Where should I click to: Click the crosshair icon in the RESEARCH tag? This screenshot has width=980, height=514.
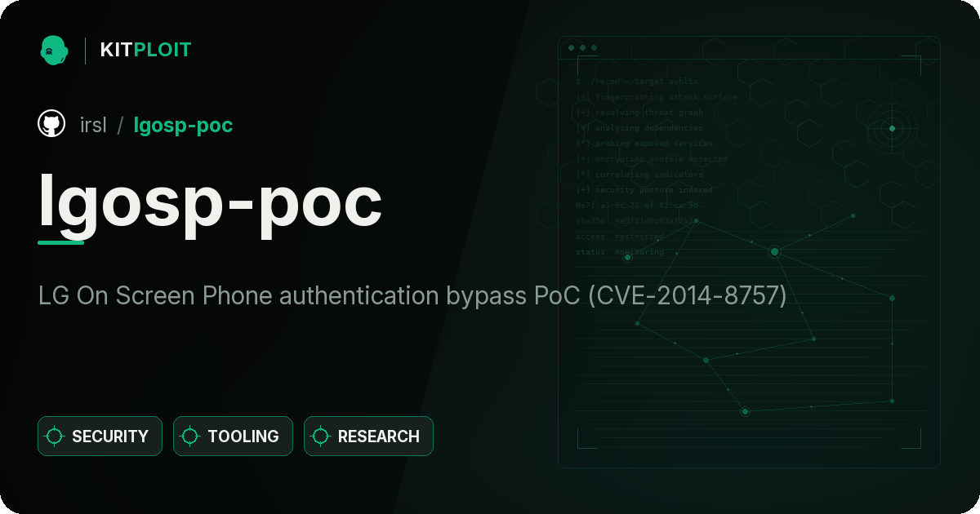pyautogui.click(x=321, y=436)
